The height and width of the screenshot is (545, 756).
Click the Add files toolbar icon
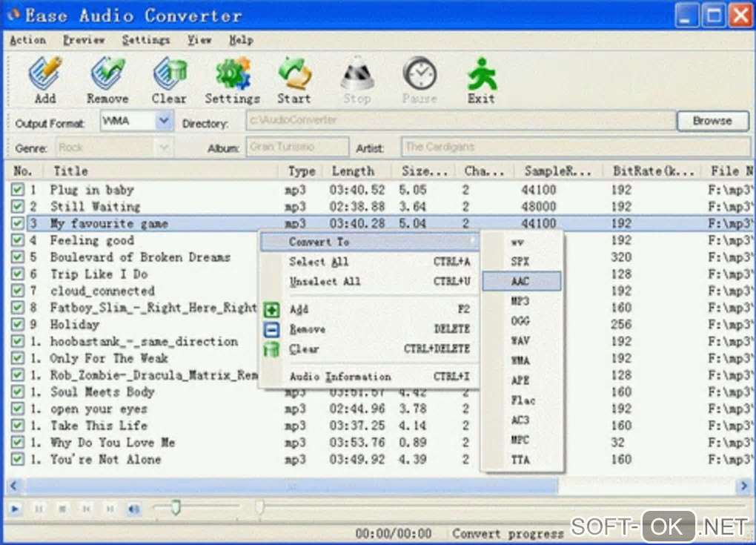45,74
